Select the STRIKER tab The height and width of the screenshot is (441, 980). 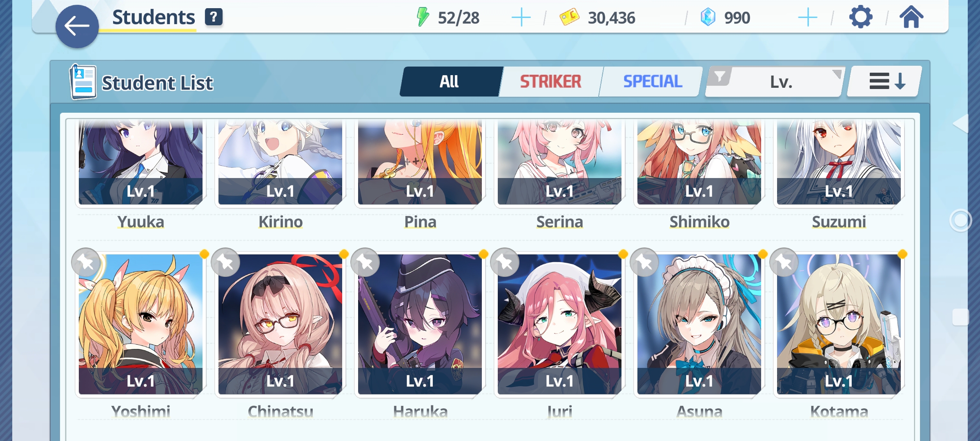coord(550,82)
